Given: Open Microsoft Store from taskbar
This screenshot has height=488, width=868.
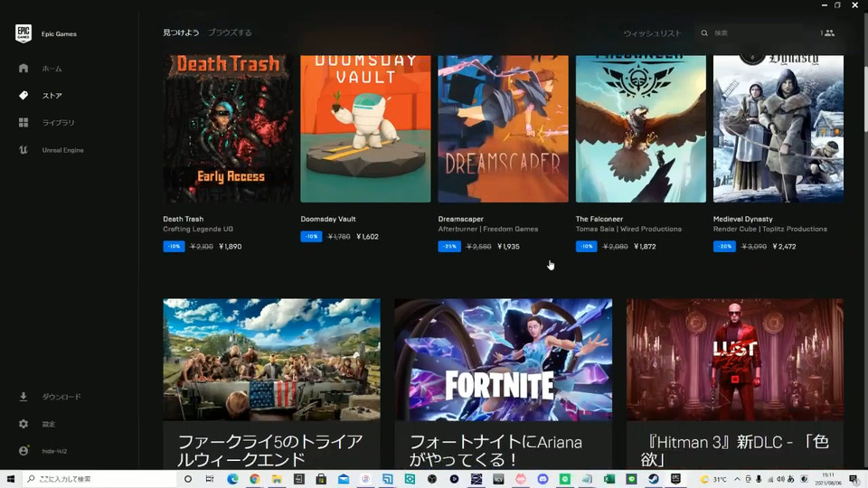Looking at the screenshot, I should [321, 479].
